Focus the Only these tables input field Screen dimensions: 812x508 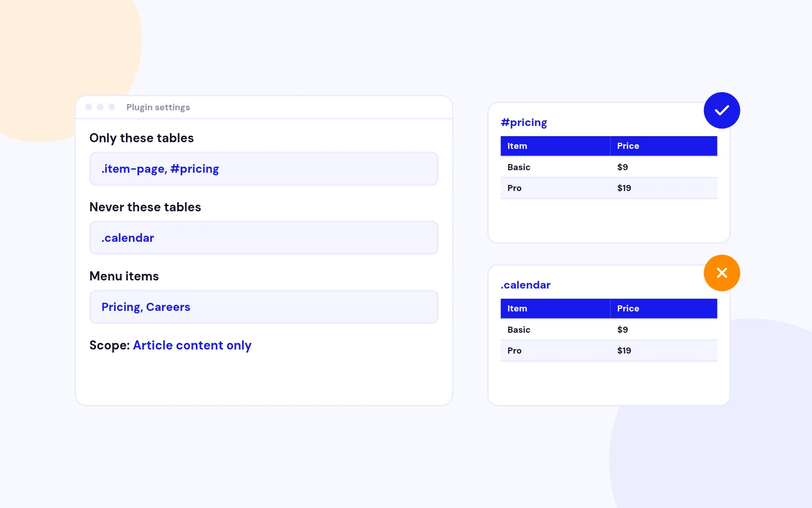(x=264, y=169)
